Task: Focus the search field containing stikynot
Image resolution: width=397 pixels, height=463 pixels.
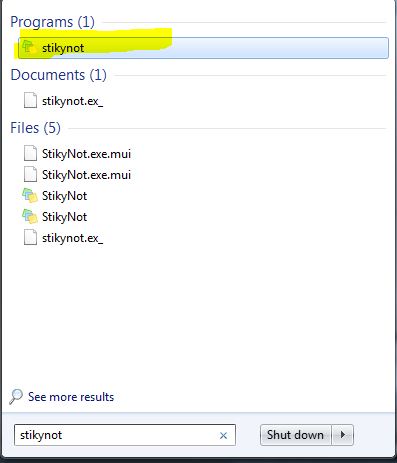Action: point(125,435)
